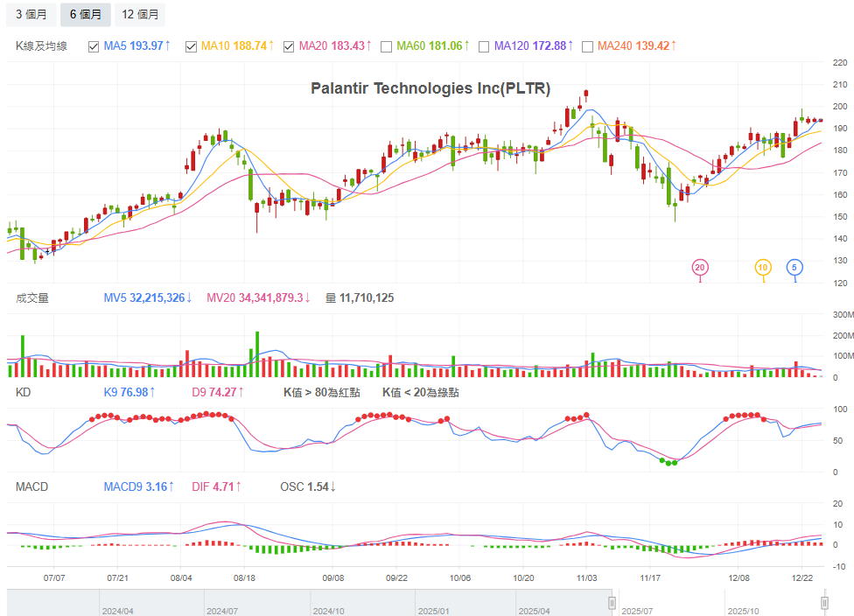Click the Palantir Technologies Inc(PLTR) title
The image size is (854, 616).
click(x=430, y=88)
